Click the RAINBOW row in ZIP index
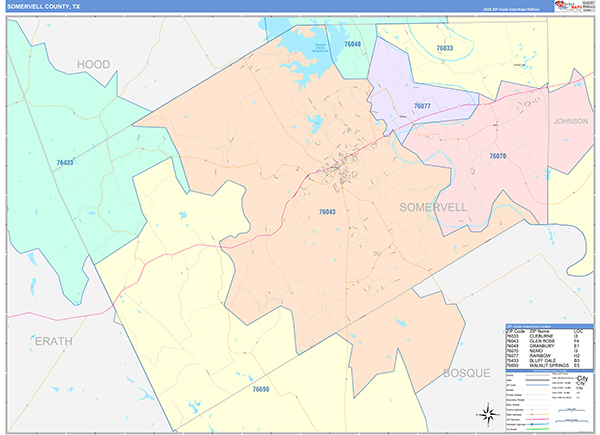This screenshot has height=435, width=600. [x=549, y=356]
